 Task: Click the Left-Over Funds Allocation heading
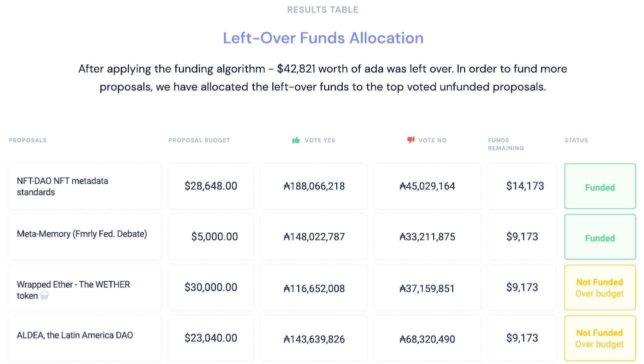[323, 38]
